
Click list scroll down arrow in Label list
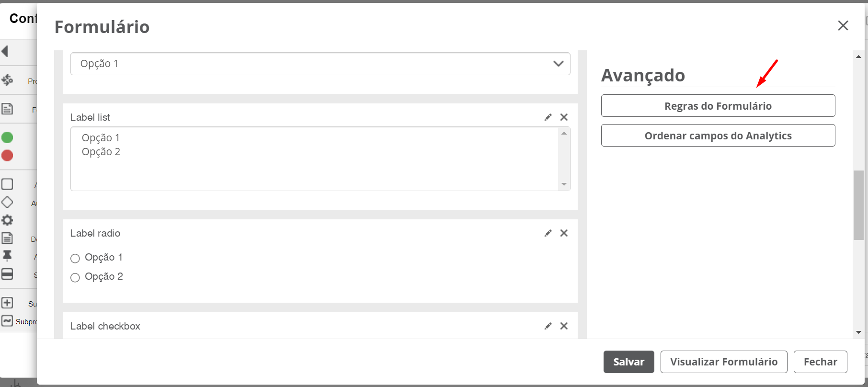coord(564,184)
